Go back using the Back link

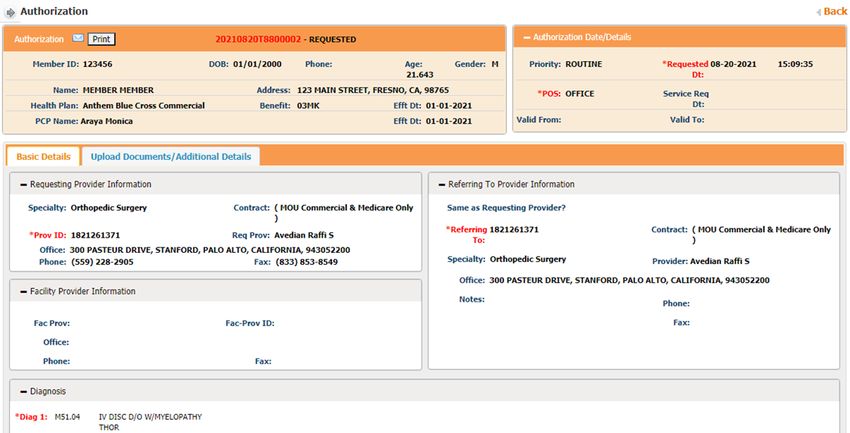coord(835,11)
